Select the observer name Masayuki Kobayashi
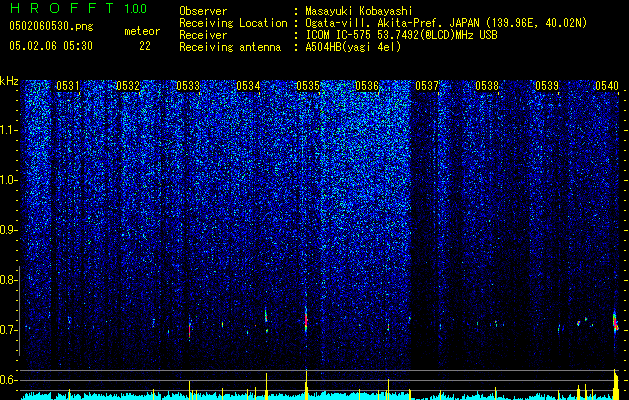Image resolution: width=629 pixels, height=400 pixels. (359, 12)
